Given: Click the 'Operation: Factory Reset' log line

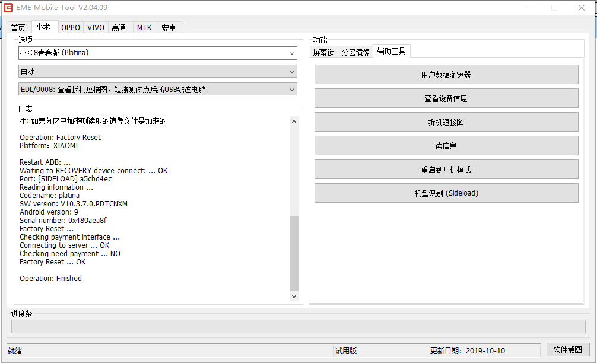Looking at the screenshot, I should click(60, 138).
